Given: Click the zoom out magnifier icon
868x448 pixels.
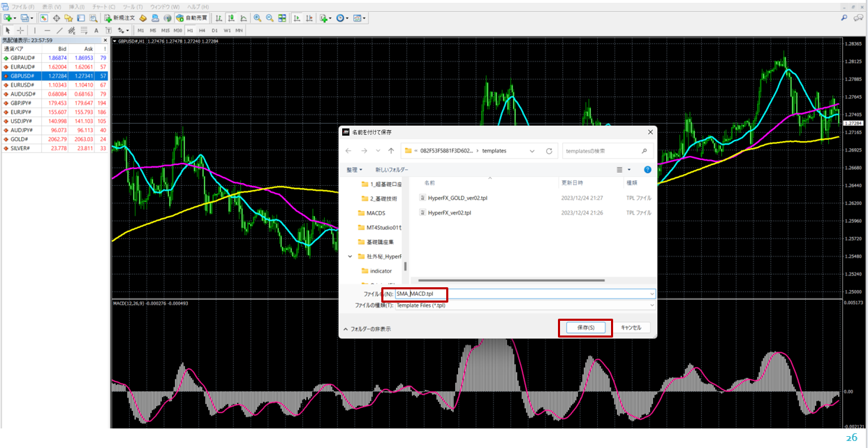Looking at the screenshot, I should (270, 17).
